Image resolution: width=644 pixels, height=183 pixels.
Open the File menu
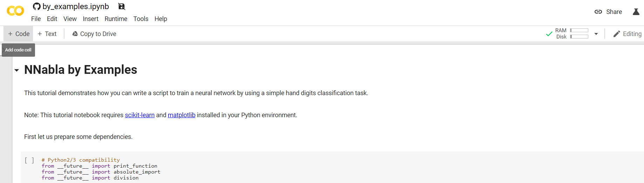36,19
